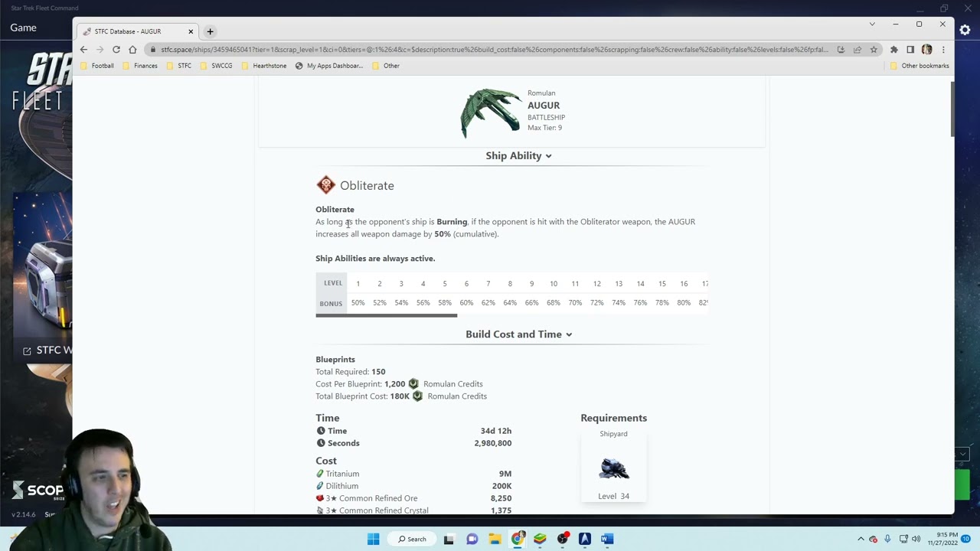Show hidden system tray icons

[x=861, y=539]
